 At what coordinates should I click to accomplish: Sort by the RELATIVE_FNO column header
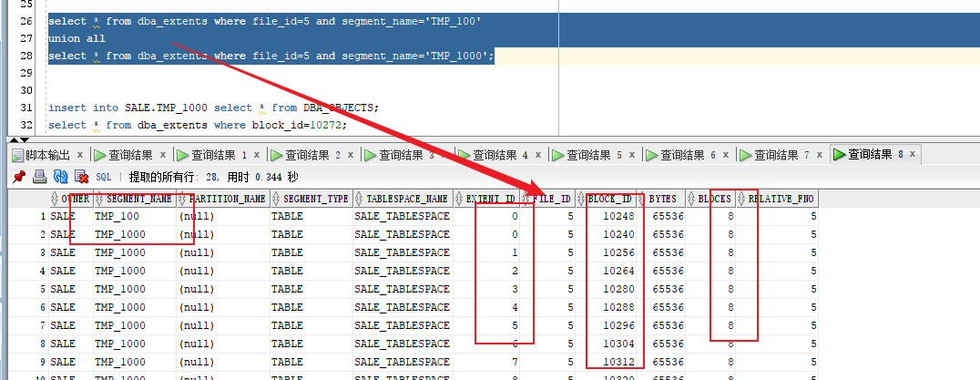(x=777, y=199)
